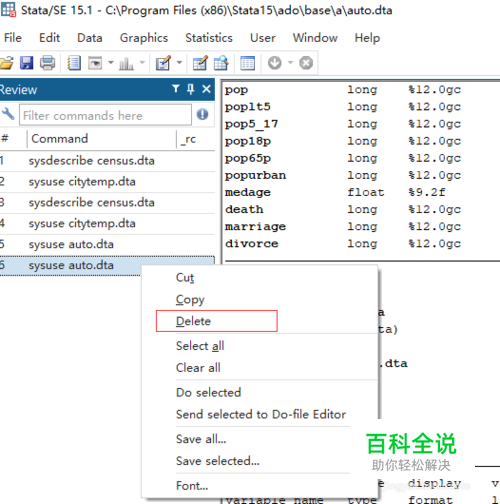Open the Graphics menu
The width and height of the screenshot is (500, 504).
tap(144, 38)
